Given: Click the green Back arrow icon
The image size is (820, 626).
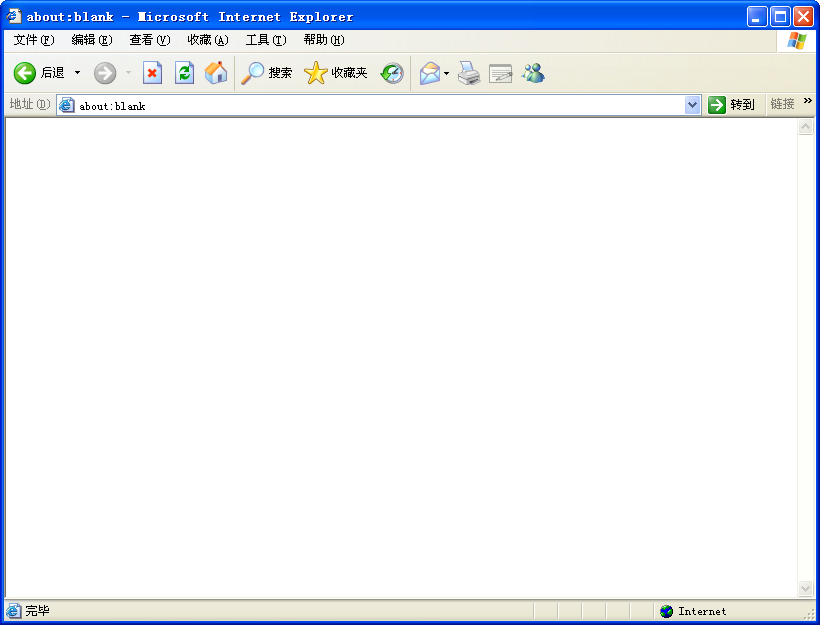Looking at the screenshot, I should coord(25,73).
